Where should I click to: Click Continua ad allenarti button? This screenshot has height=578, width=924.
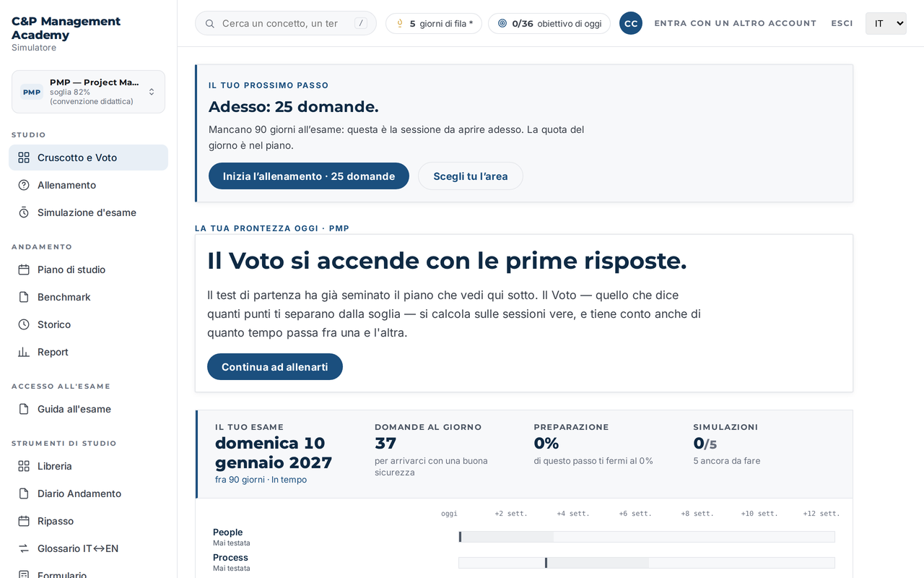(x=275, y=367)
